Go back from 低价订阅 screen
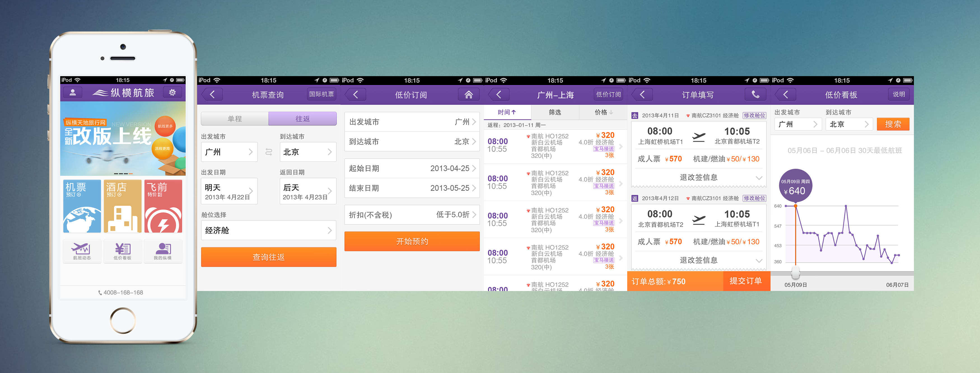This screenshot has width=980, height=373. click(356, 94)
